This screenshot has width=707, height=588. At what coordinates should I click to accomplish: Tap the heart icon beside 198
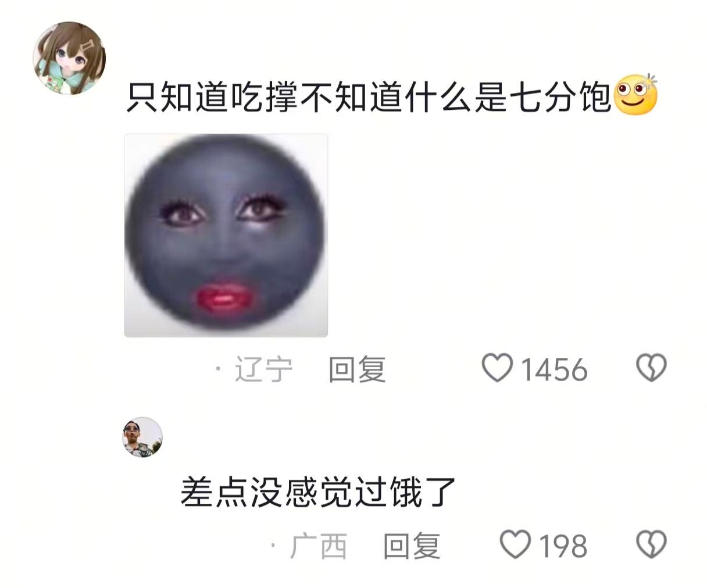coord(516,545)
